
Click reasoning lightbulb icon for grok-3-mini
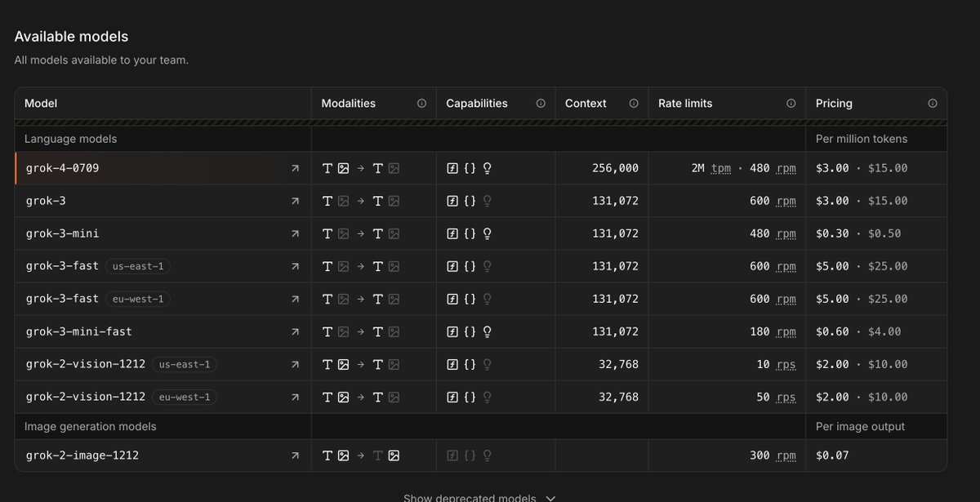[488, 233]
